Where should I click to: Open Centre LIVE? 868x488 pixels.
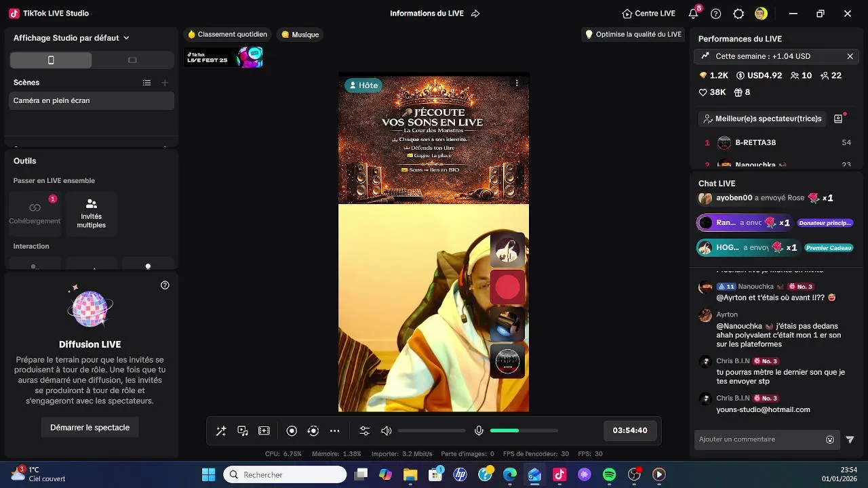click(649, 14)
